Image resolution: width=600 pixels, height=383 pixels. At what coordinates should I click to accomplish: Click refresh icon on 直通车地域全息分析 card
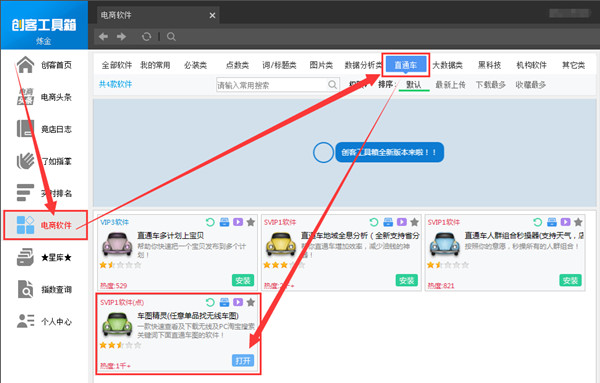click(x=374, y=222)
